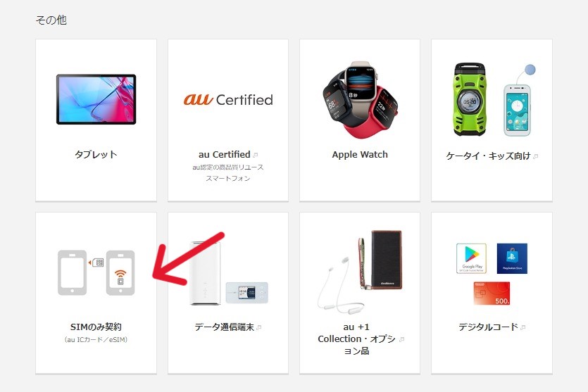Image resolution: width=588 pixels, height=392 pixels.
Task: Click the Apple Watch product image
Action: click(x=360, y=100)
